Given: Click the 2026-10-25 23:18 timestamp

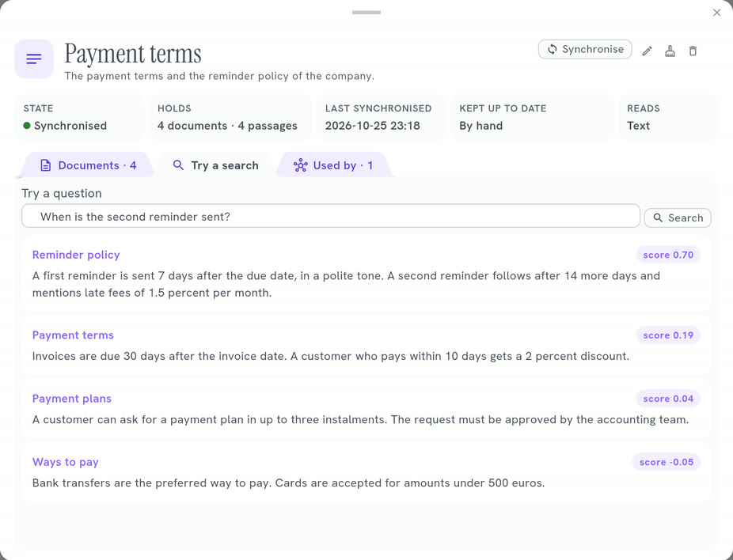Looking at the screenshot, I should click(373, 126).
